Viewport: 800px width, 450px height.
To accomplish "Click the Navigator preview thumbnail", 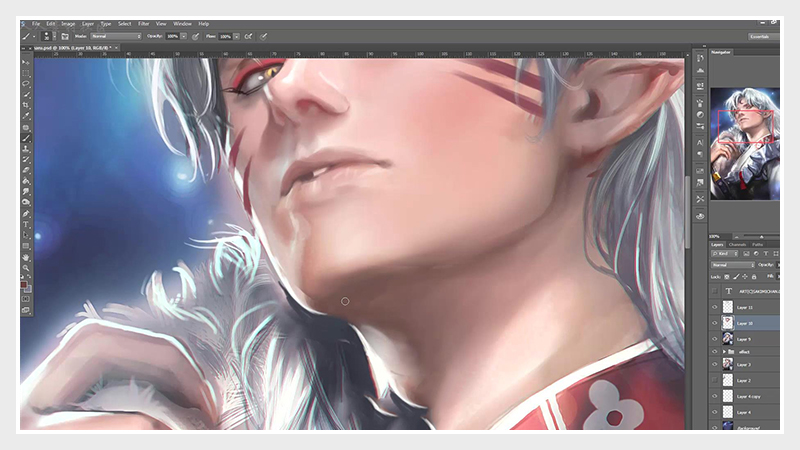I will click(x=745, y=143).
